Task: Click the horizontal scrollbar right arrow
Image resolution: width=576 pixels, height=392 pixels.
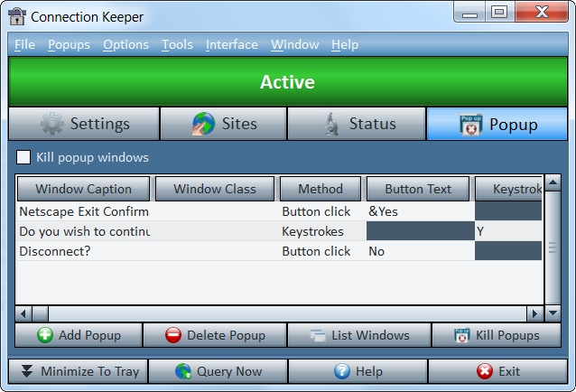Action: [x=534, y=313]
